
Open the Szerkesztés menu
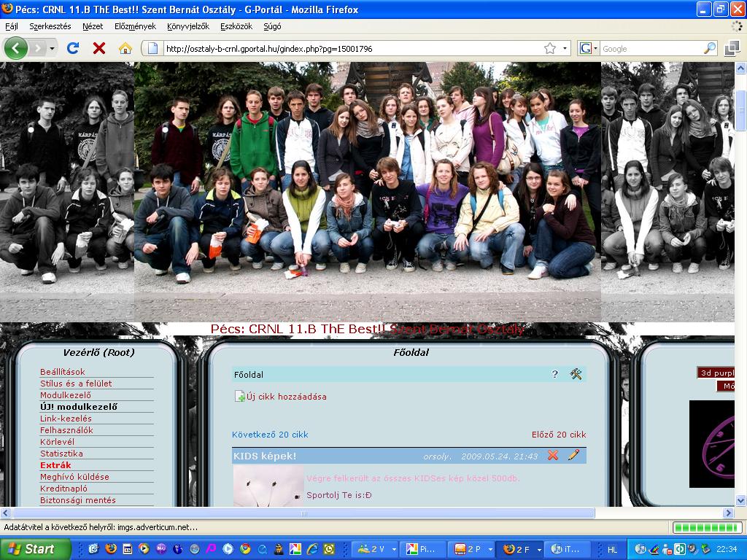point(50,26)
